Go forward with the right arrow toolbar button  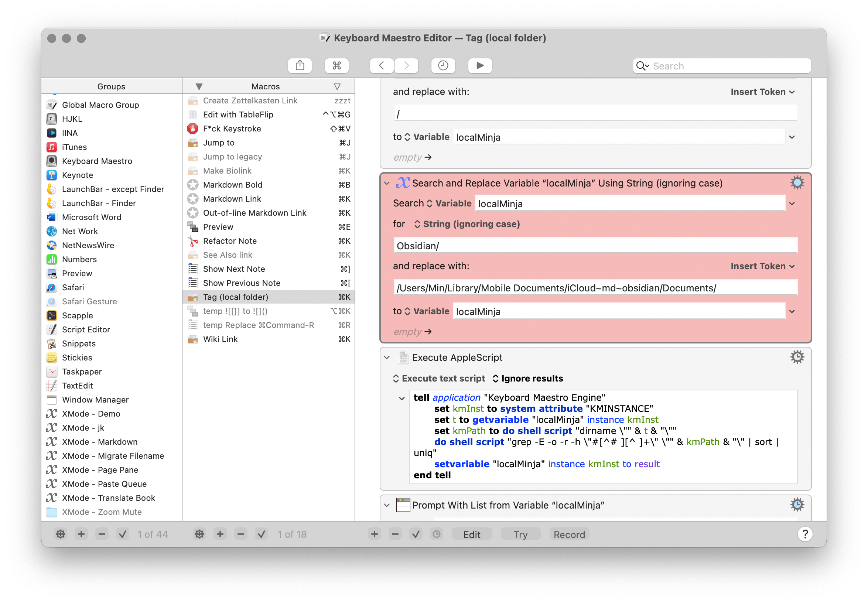(x=406, y=66)
